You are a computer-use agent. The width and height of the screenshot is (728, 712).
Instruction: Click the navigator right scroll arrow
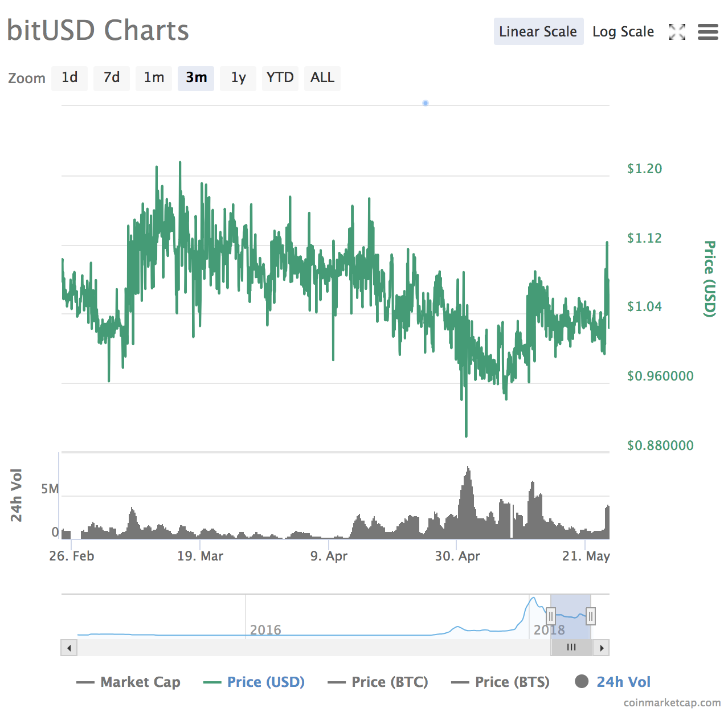point(602,648)
